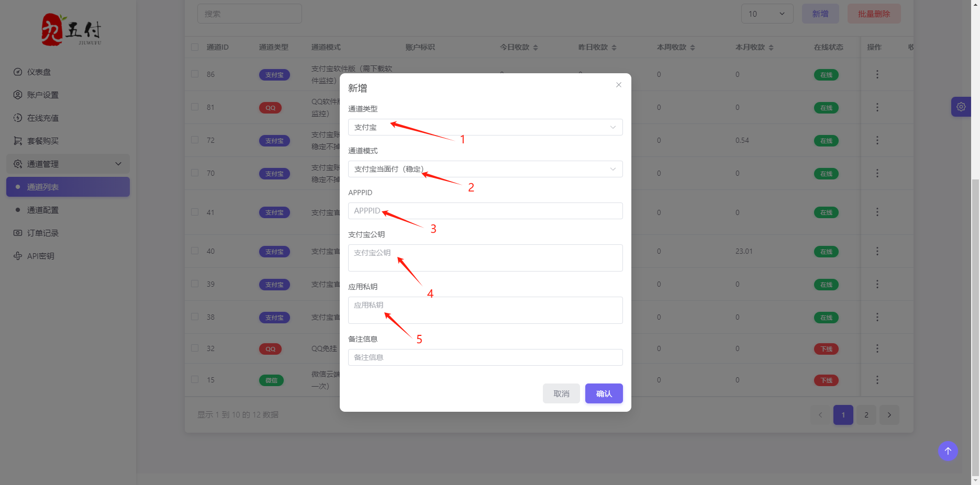Open actions menu for row 40
This screenshot has height=485, width=980.
click(x=877, y=251)
